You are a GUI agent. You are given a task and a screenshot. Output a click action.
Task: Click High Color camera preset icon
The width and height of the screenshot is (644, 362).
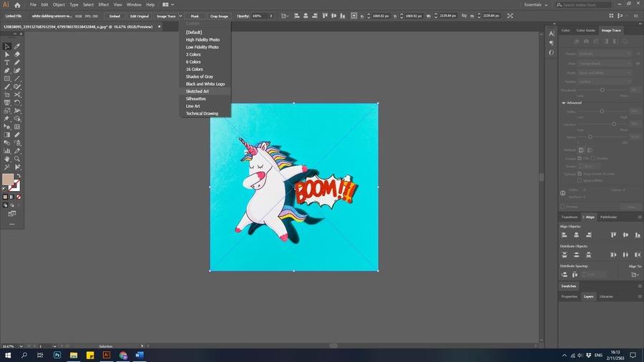click(x=586, y=41)
